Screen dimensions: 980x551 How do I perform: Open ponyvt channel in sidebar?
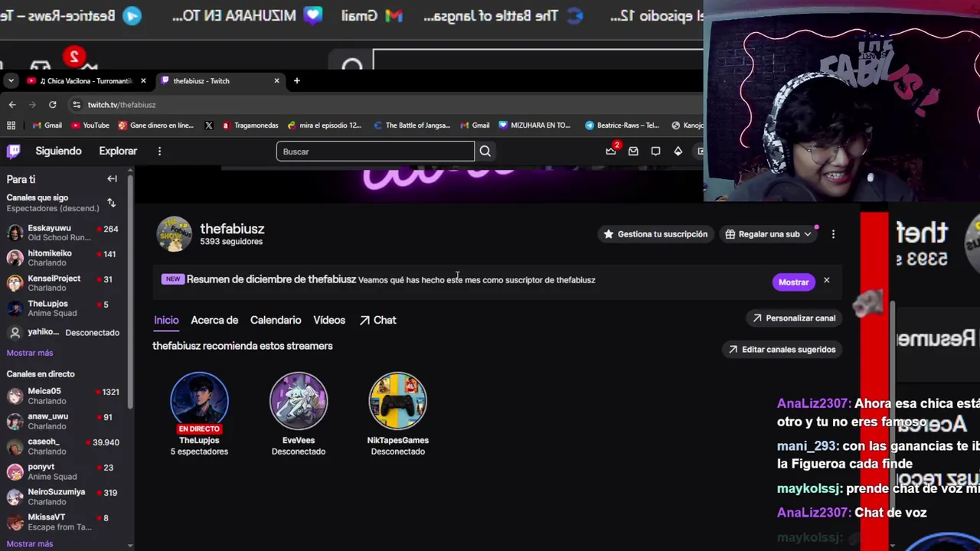(63, 471)
